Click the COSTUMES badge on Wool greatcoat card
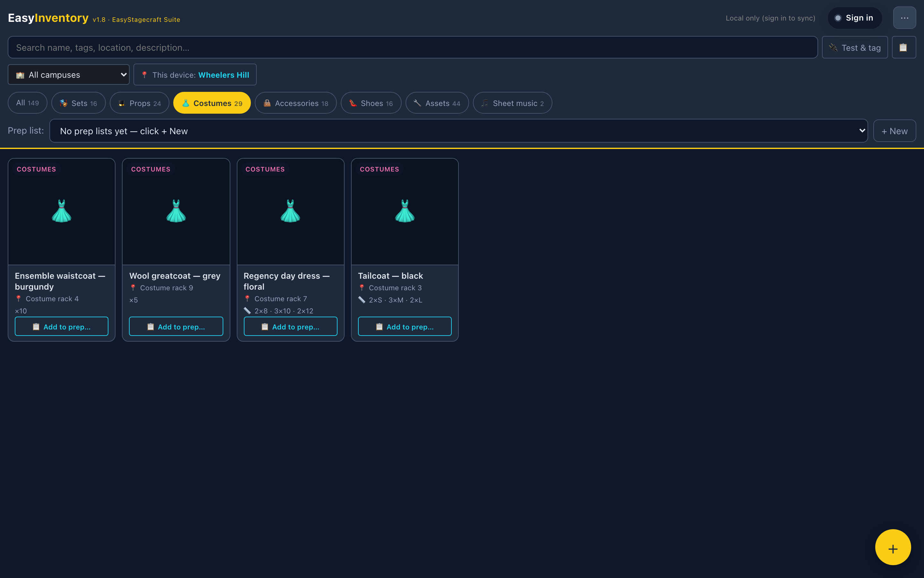Viewport: 924px width, 578px height. click(150, 169)
